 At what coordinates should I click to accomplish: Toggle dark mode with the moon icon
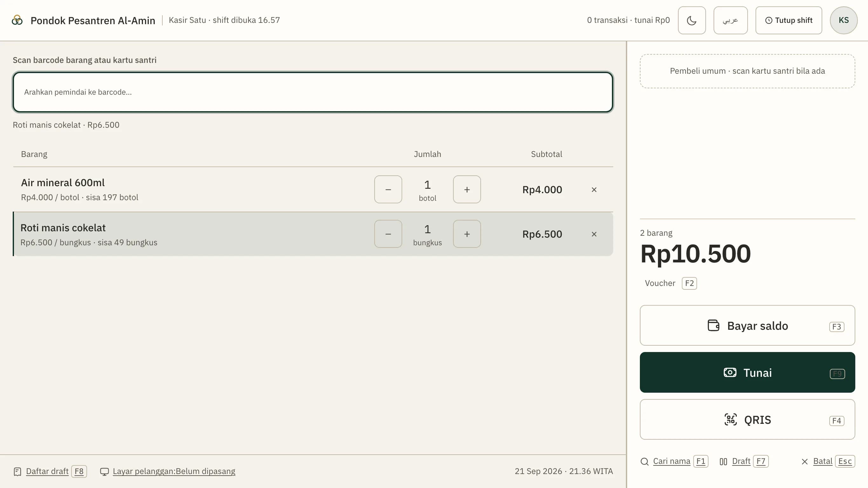[691, 20]
